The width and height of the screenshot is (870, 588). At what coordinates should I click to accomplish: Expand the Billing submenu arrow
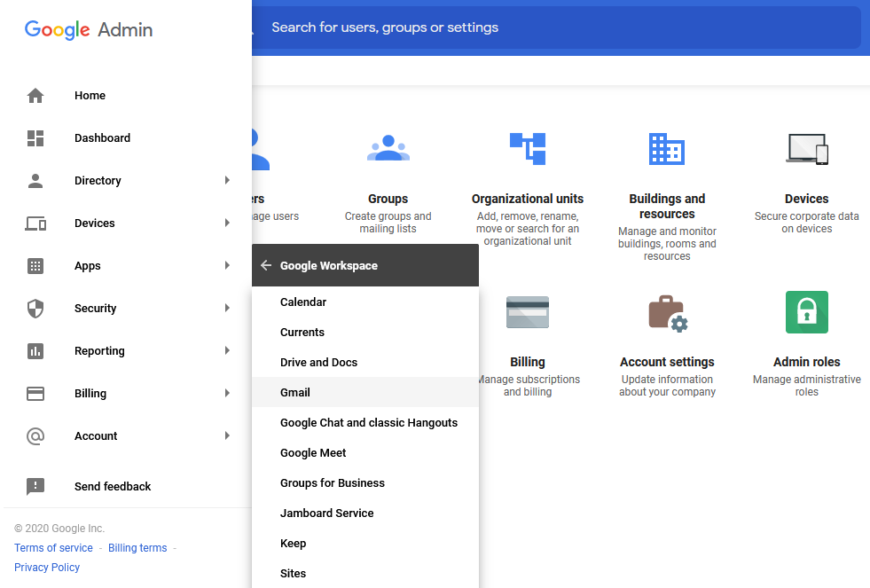(227, 393)
